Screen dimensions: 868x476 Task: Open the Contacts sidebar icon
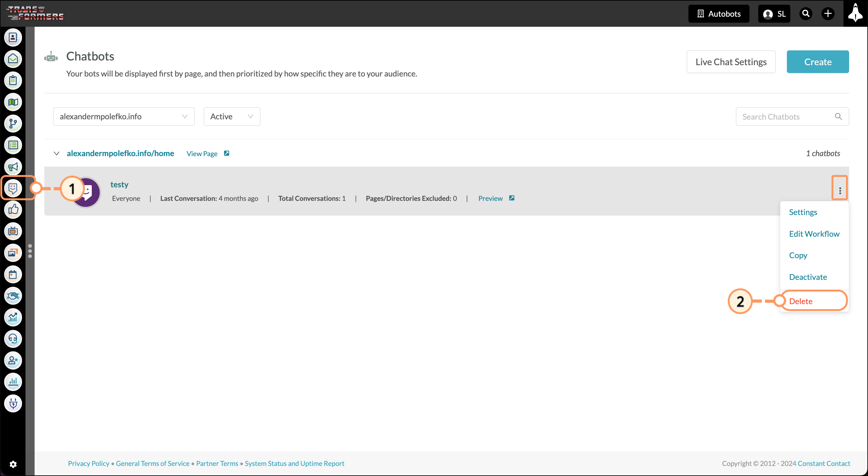(x=13, y=37)
